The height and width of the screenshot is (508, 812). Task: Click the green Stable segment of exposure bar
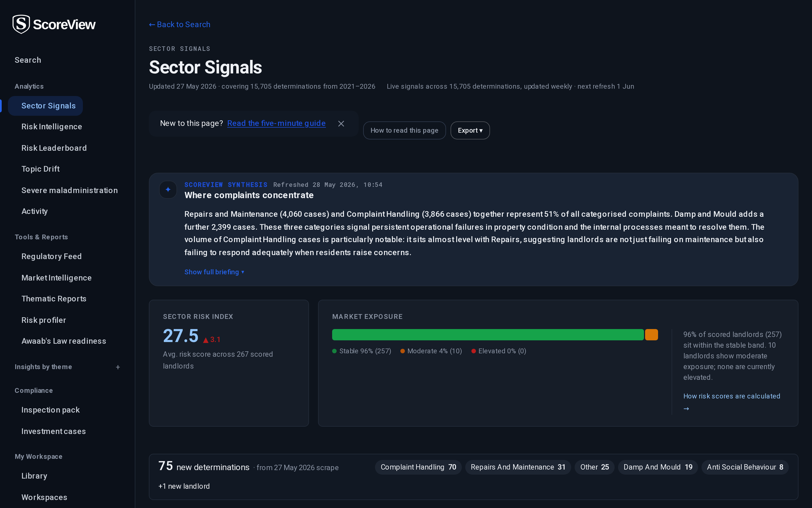tap(488, 335)
